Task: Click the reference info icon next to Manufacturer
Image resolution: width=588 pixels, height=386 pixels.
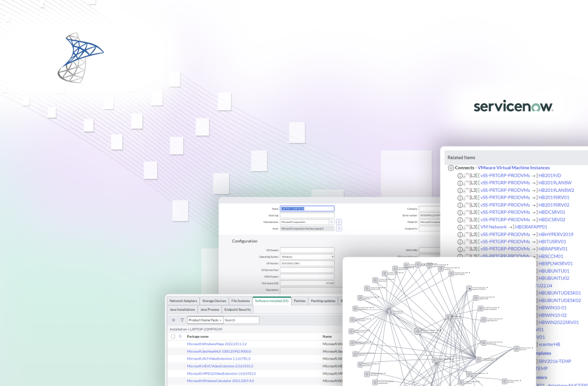Action: [x=339, y=222]
